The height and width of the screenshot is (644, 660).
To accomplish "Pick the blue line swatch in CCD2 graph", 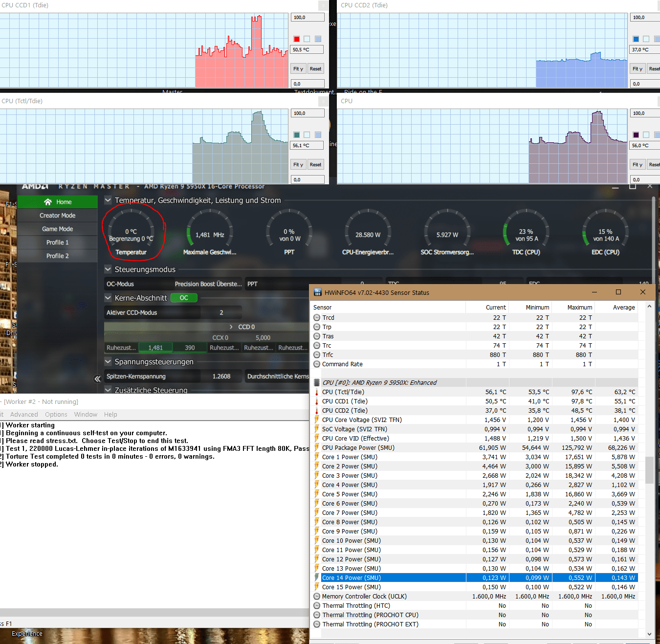I will [x=636, y=39].
